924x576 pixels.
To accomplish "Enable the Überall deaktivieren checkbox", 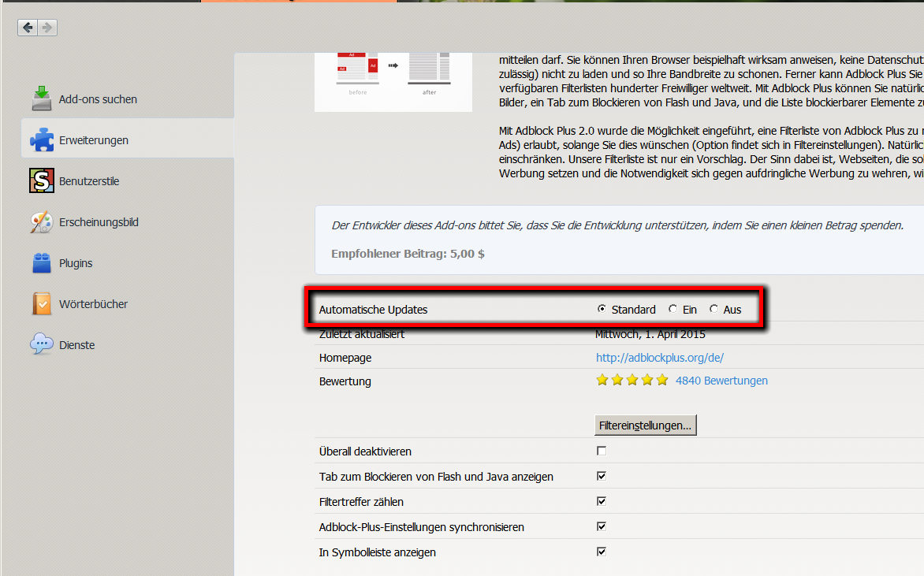I will [602, 451].
